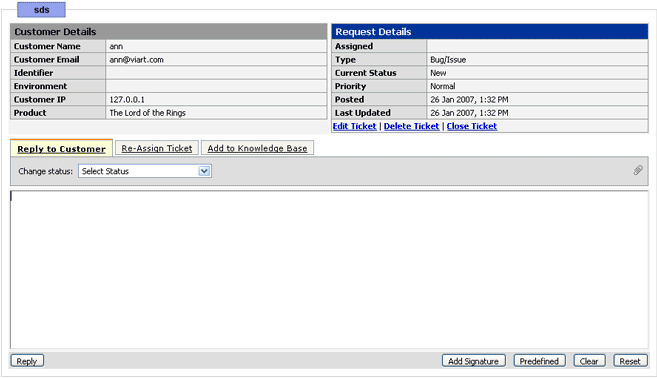Image resolution: width=657 pixels, height=378 pixels.
Task: Select customer name value ann
Action: (x=116, y=47)
